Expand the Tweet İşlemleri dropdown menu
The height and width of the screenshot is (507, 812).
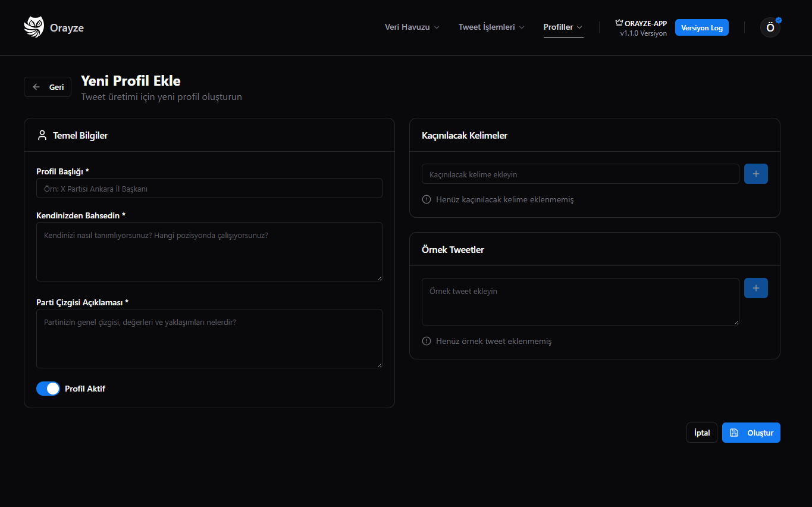tap(491, 27)
